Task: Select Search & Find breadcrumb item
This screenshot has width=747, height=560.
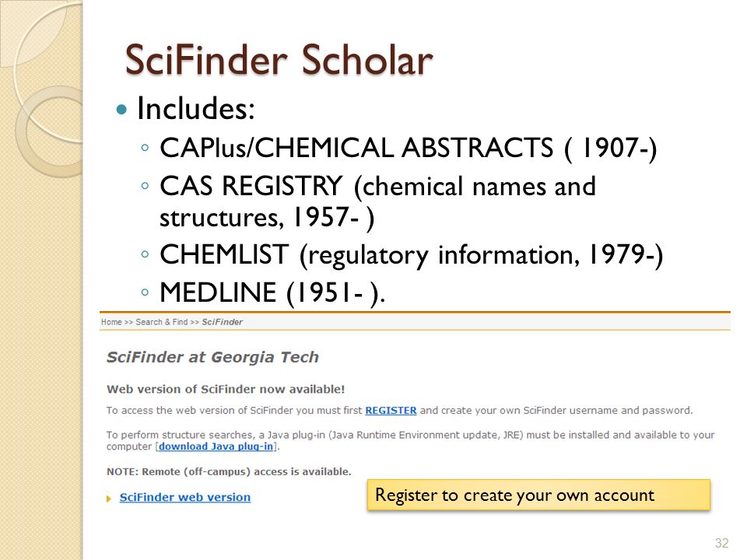Action: pyautogui.click(x=162, y=322)
